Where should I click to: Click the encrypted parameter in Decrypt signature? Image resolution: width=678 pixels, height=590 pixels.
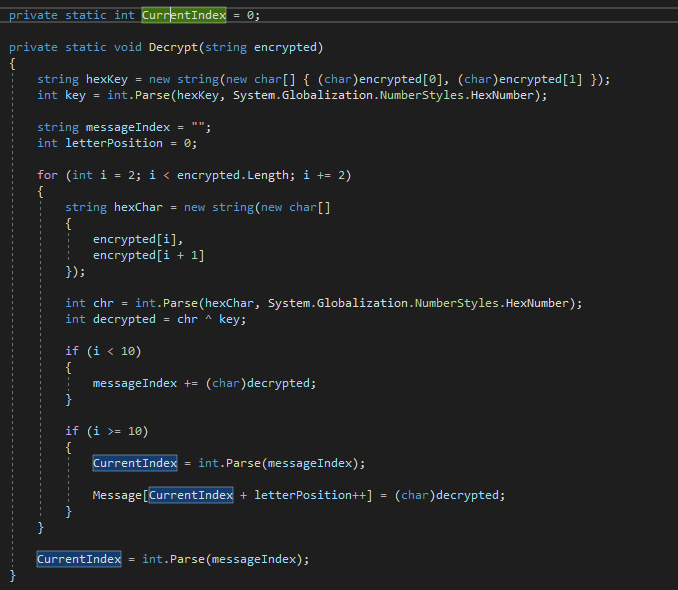288,47
